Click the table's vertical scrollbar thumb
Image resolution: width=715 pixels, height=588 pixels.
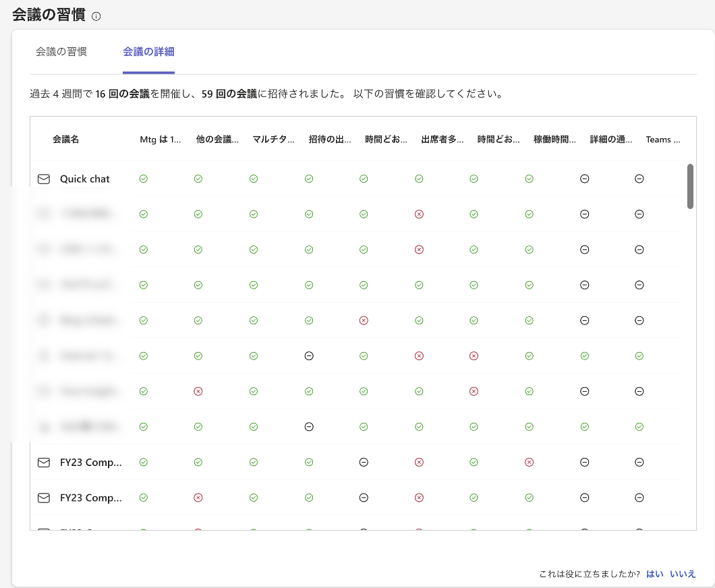coord(690,186)
